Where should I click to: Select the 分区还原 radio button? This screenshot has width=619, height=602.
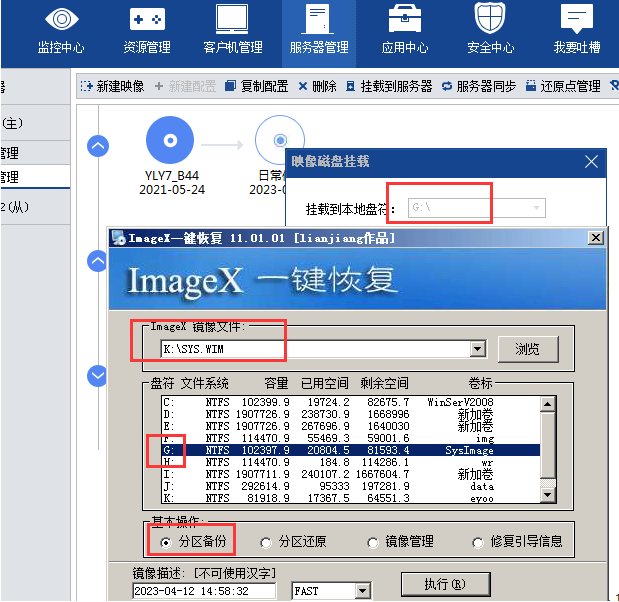coord(266,543)
